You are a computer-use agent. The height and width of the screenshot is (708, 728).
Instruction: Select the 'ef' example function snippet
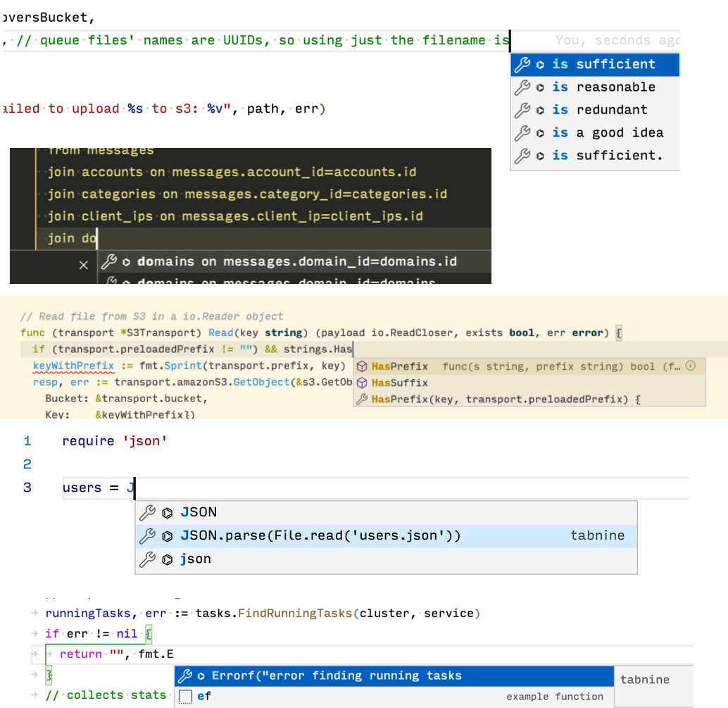pyautogui.click(x=394, y=697)
